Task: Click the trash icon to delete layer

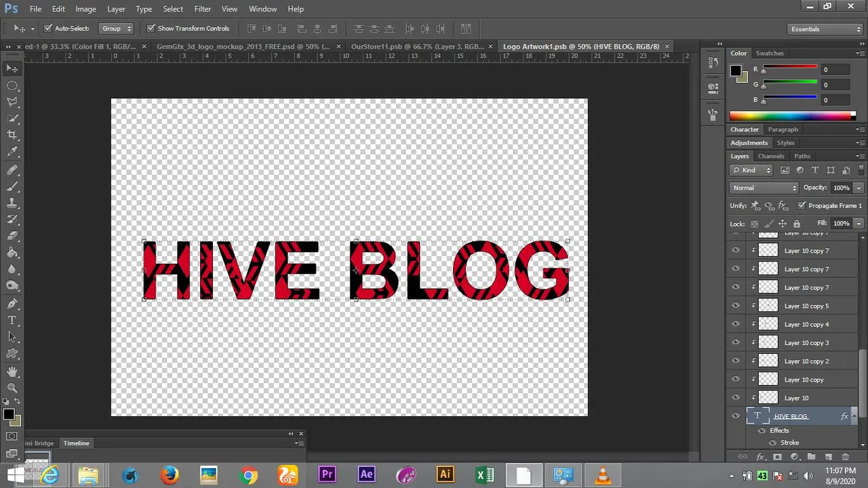Action: pyautogui.click(x=845, y=457)
